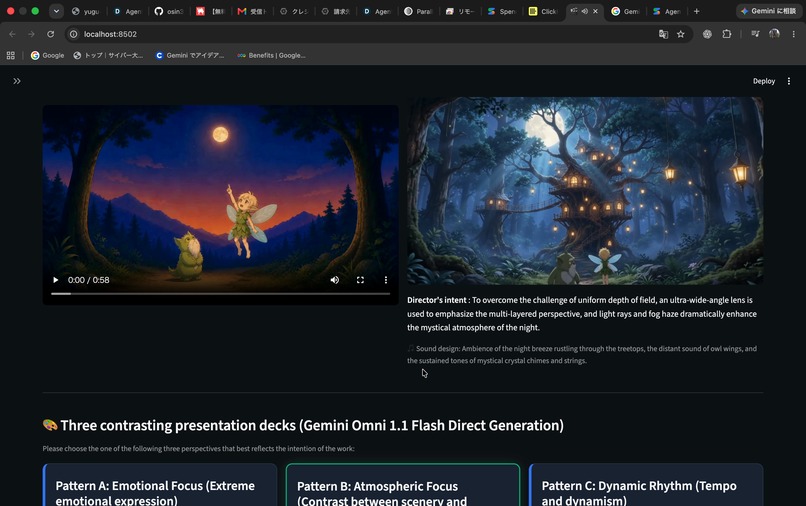Select Pattern A: Emotional Focus card
The image size is (806, 506).
click(x=160, y=485)
